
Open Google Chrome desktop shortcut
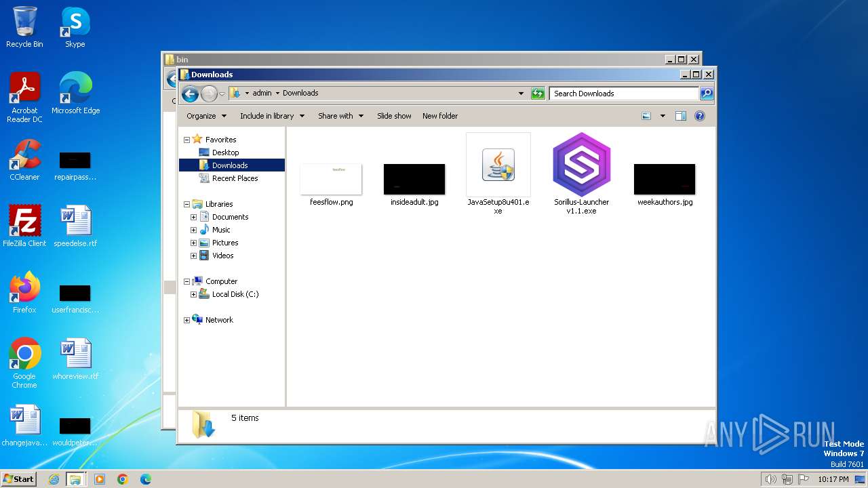pos(24,363)
